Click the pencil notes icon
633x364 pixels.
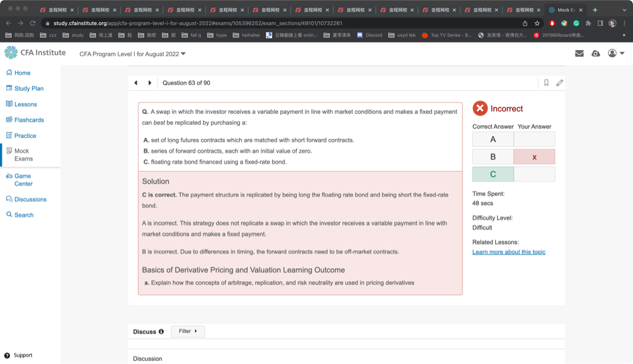point(559,83)
